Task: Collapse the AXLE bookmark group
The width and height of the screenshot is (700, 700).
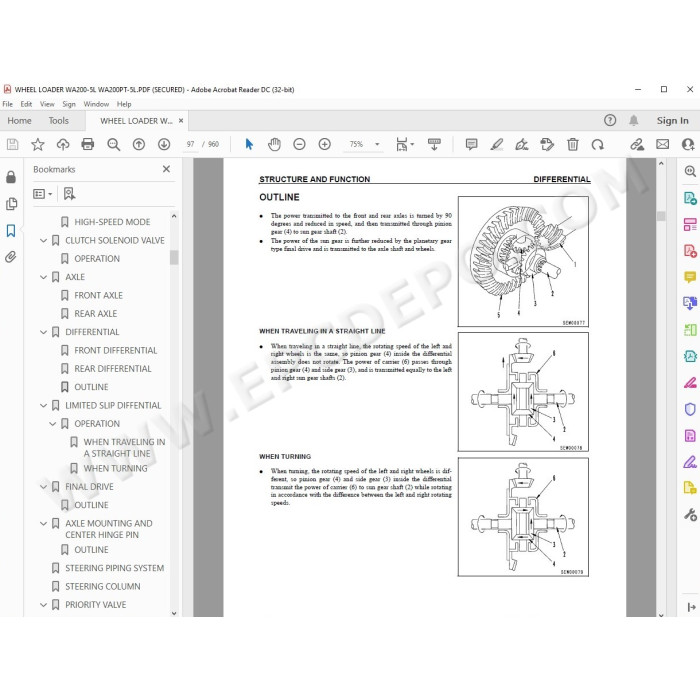Action: 43,277
